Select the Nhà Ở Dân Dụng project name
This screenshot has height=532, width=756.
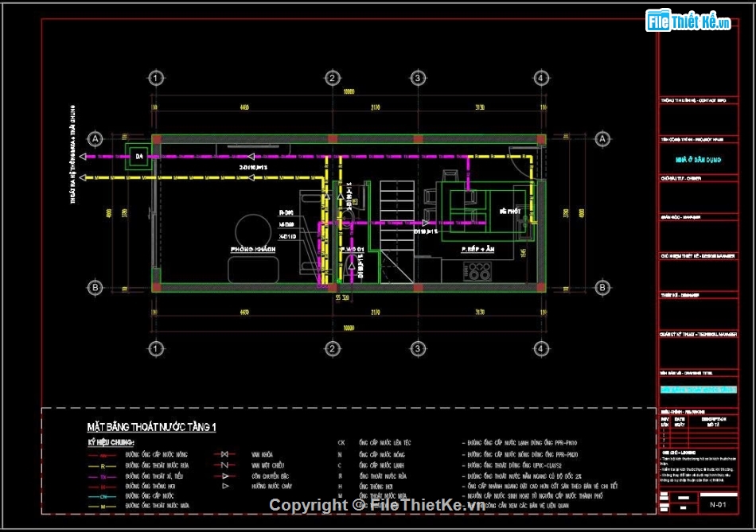696,159
